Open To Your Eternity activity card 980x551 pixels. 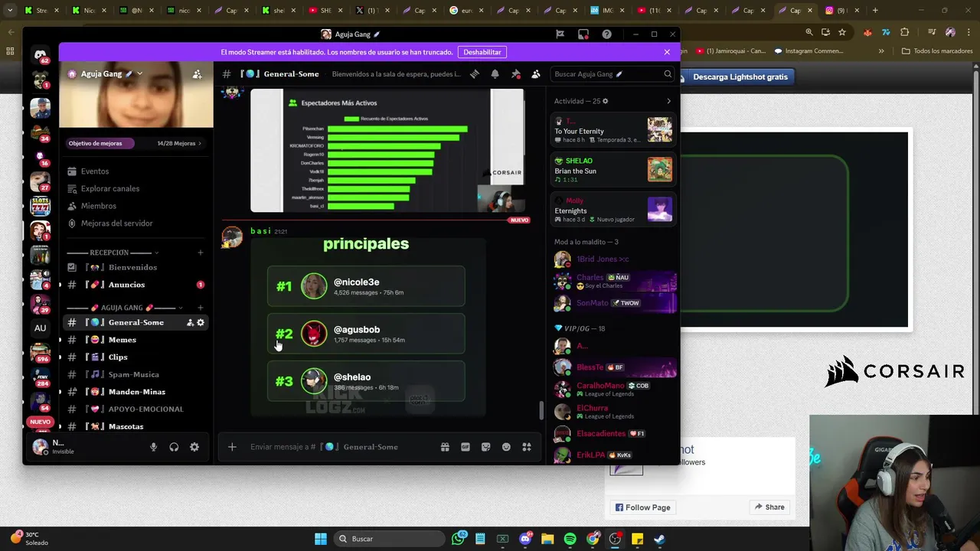pos(613,130)
